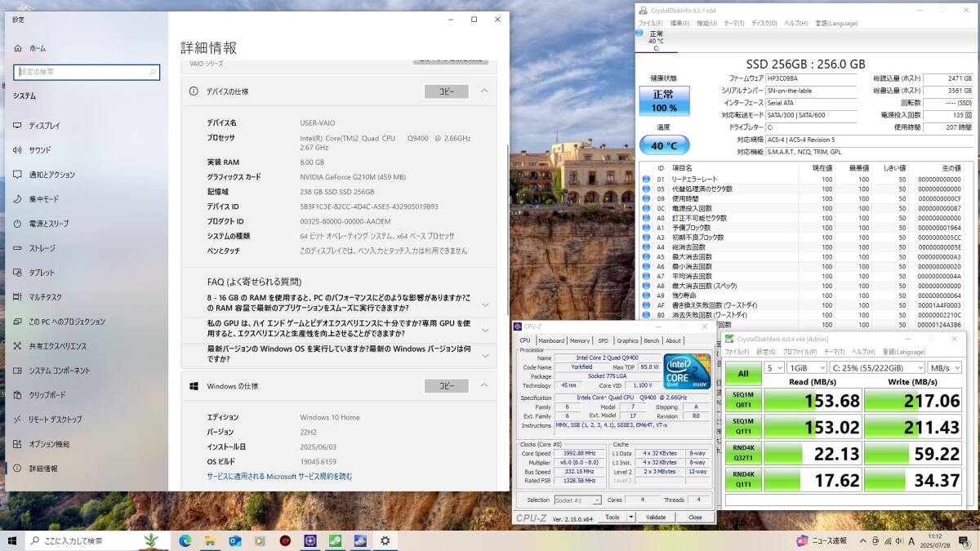Viewport: 980px width, 551px height.
Task: Click Windows Start button
Action: [12, 540]
